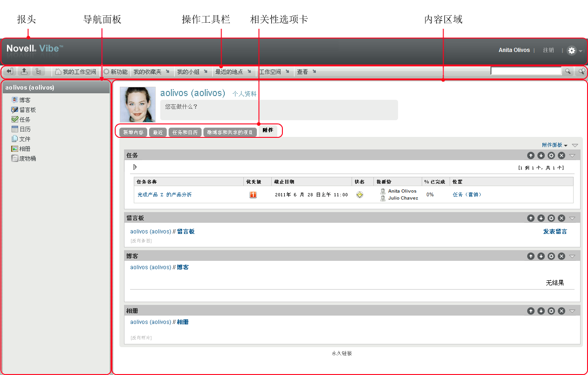
Task: Open 日历 in navigation panel
Action: click(x=21, y=129)
